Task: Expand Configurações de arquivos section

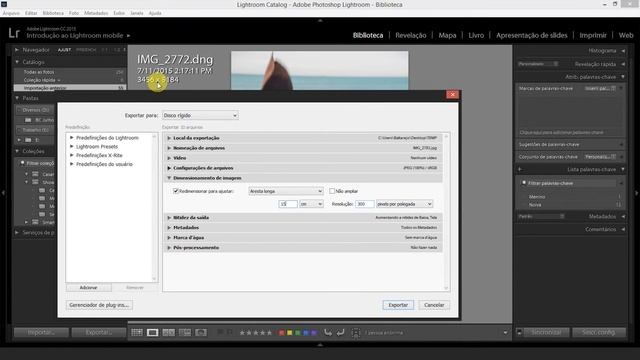Action: pyautogui.click(x=169, y=168)
